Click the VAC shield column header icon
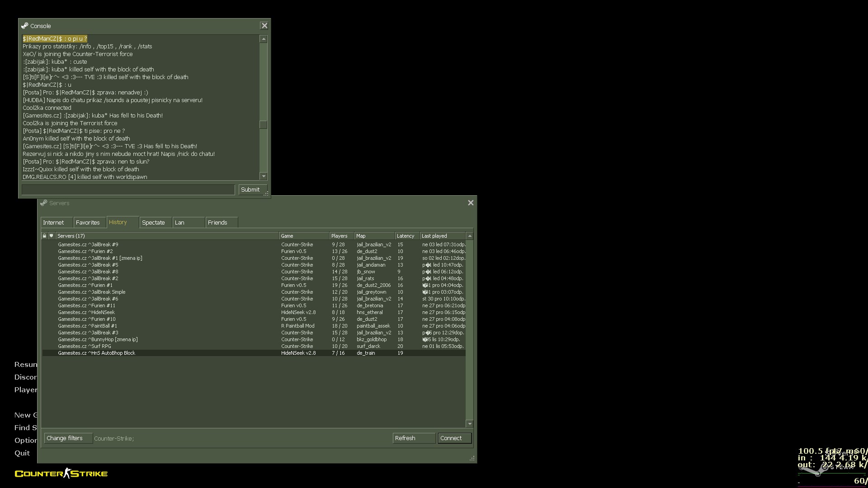Image resolution: width=868 pixels, height=488 pixels. point(52,236)
